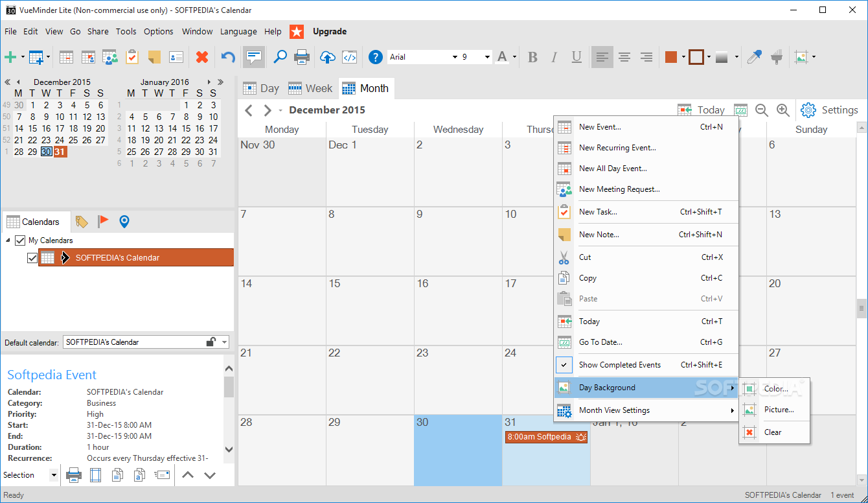This screenshot has height=503, width=868.
Task: Choose Go To Date in context menu
Action: pyautogui.click(x=600, y=342)
